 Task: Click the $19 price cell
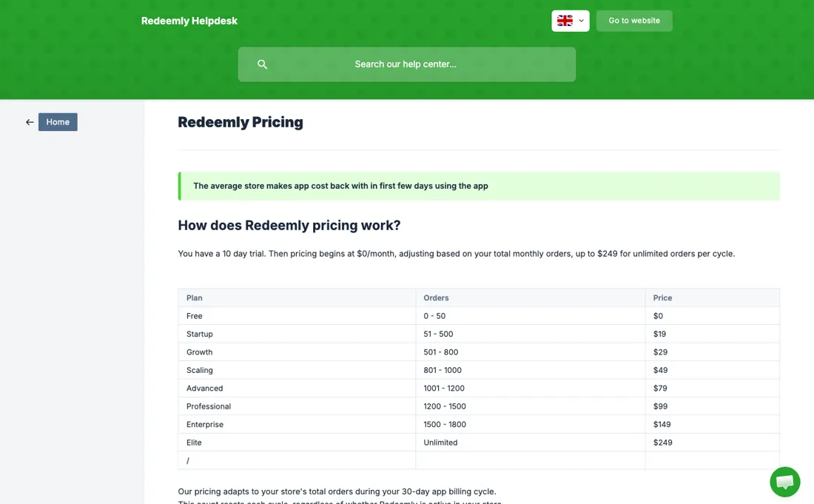712,334
